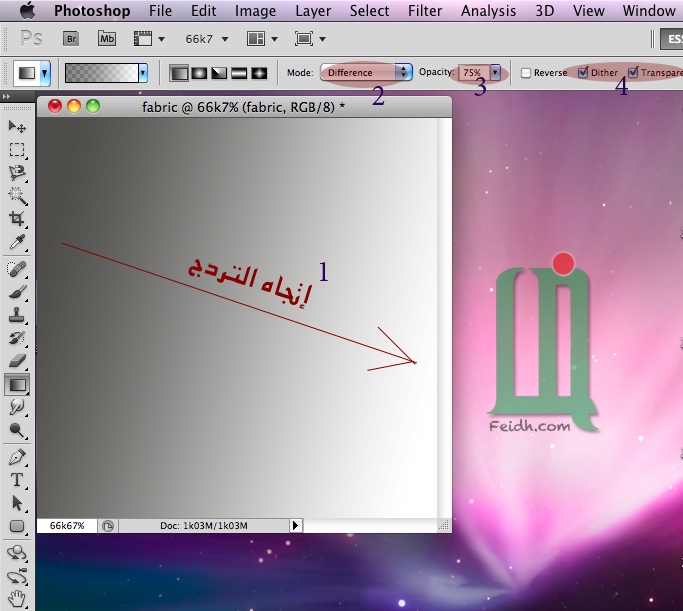This screenshot has height=611, width=683.
Task: Expand the collapsed toolbox panel arrows
Action: coord(6,96)
